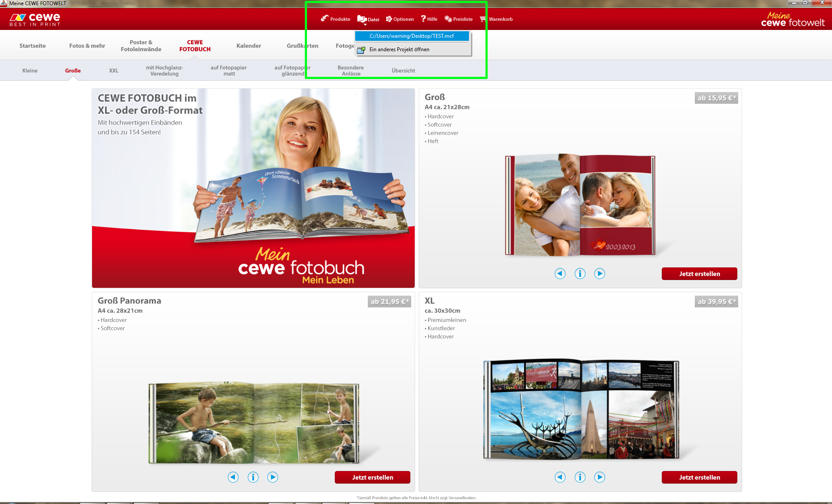
Task: Click the cewe Best in Print logo
Action: pos(35,20)
